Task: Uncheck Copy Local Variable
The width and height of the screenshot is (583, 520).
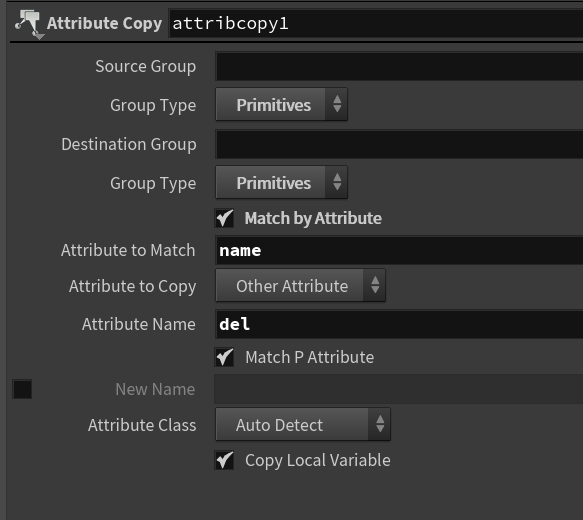Action: tap(225, 460)
